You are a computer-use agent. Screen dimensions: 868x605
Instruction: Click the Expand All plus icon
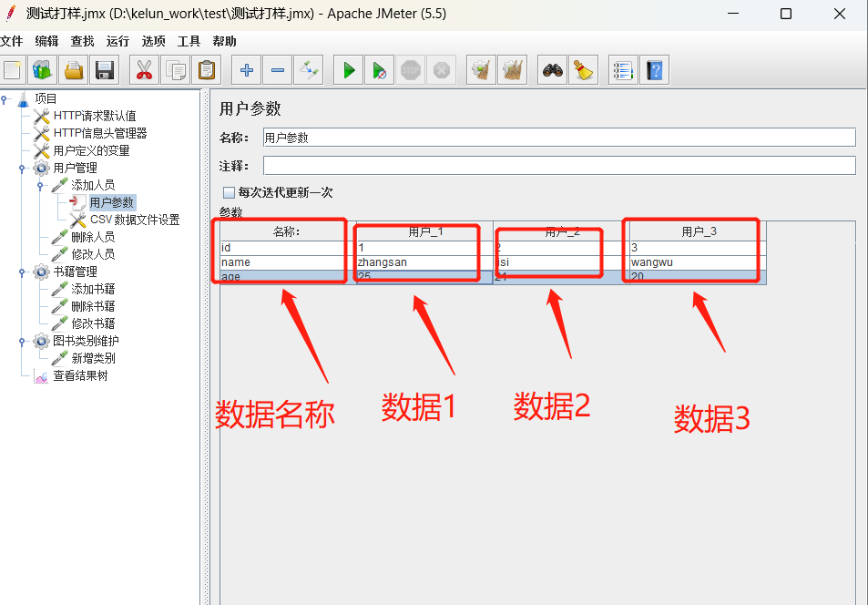(246, 70)
